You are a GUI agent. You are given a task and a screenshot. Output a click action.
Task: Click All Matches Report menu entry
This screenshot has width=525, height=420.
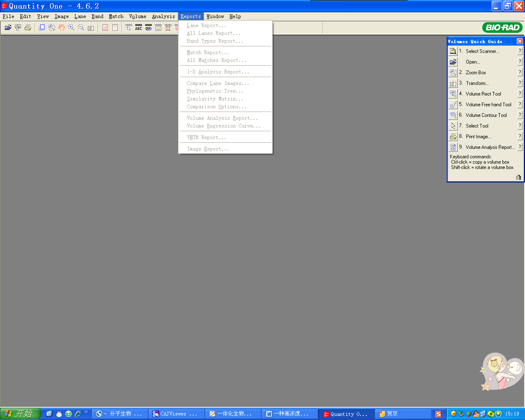click(x=226, y=60)
